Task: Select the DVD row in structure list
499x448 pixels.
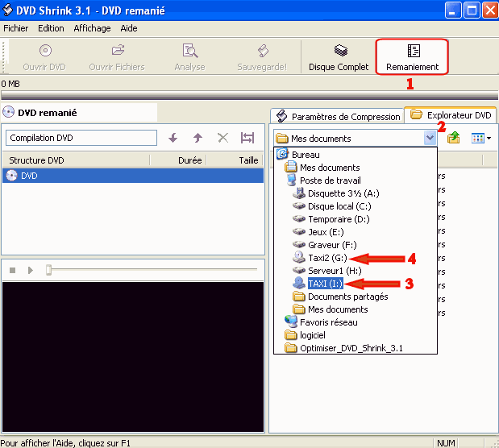Action: tap(133, 176)
